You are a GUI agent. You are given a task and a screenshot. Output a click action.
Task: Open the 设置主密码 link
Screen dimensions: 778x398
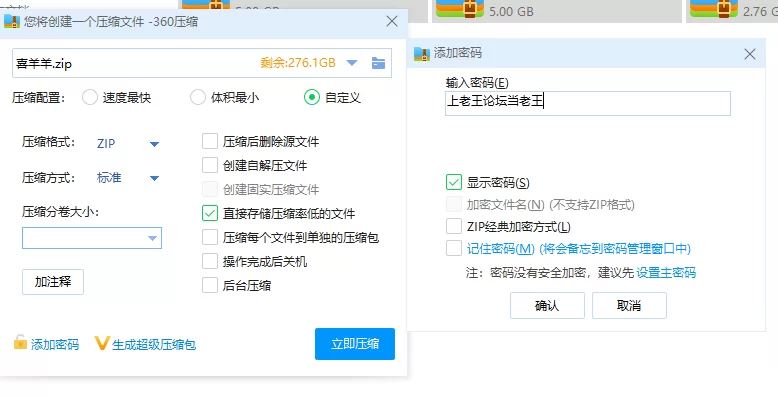pos(666,272)
